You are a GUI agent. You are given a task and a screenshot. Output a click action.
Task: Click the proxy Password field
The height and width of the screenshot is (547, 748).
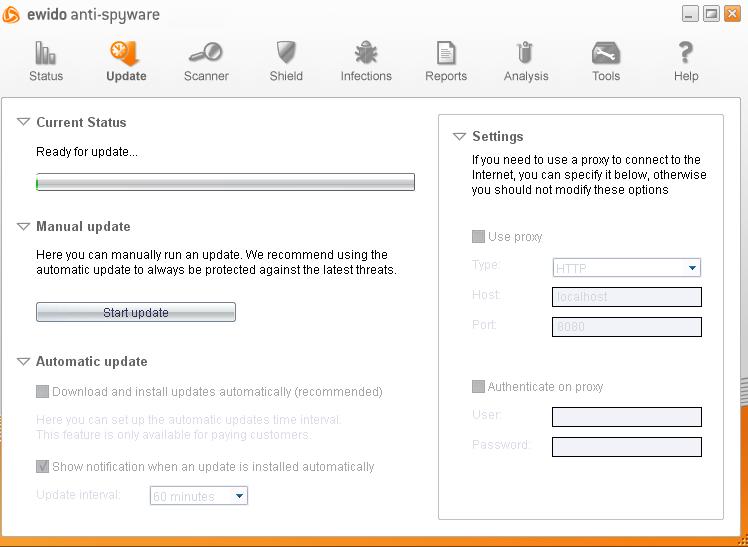(x=627, y=447)
